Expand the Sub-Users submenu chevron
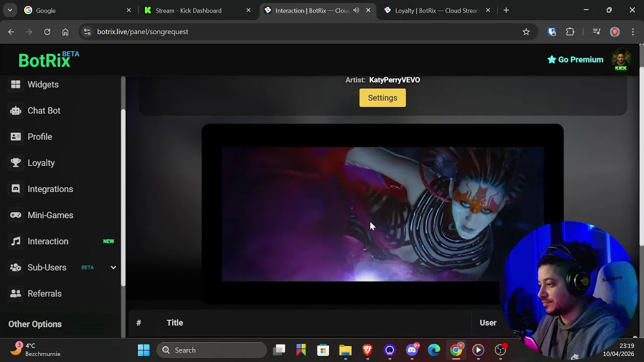This screenshot has height=362, width=644. click(x=113, y=267)
